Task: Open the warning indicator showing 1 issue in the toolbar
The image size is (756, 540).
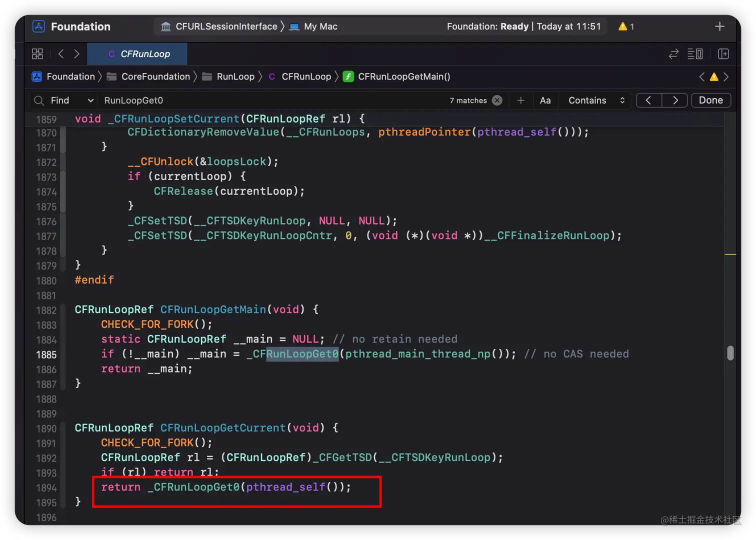Action: tap(626, 26)
